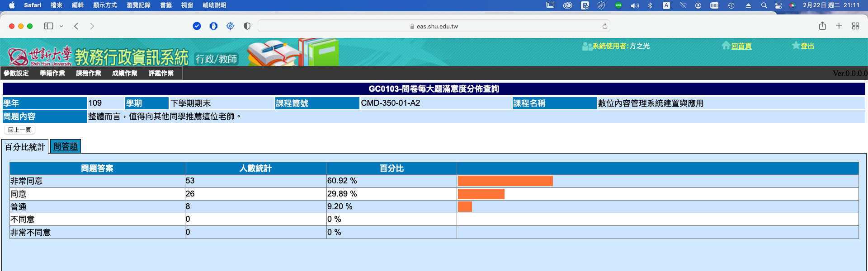Show tab overview grid icon
The height and width of the screenshot is (271, 868).
pos(855,26)
